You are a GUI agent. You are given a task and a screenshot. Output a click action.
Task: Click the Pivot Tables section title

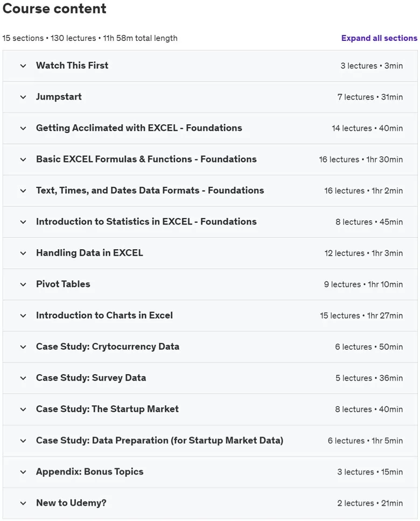[x=63, y=284]
